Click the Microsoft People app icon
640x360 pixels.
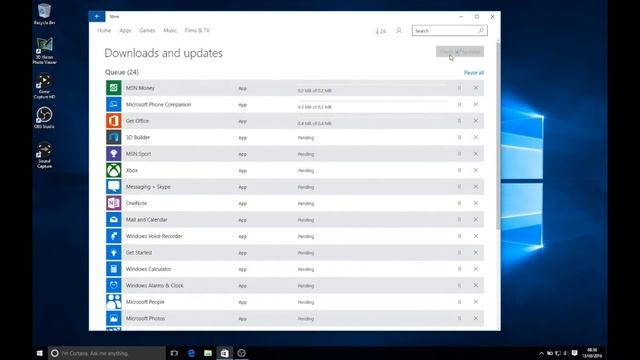click(113, 302)
